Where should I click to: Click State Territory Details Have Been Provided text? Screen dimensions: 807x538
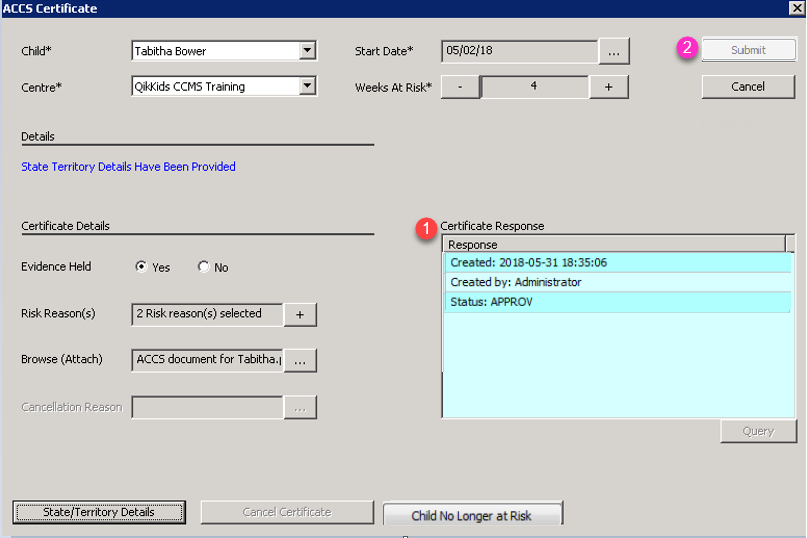click(128, 167)
